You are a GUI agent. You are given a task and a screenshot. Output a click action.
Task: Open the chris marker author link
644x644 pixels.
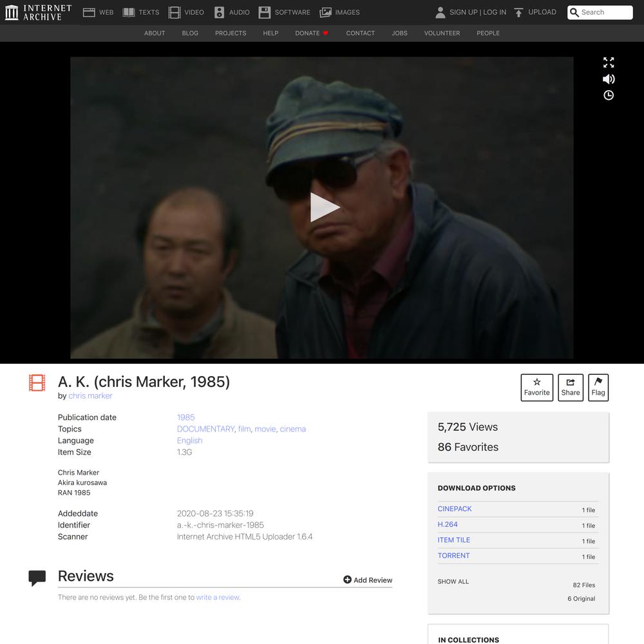point(90,395)
